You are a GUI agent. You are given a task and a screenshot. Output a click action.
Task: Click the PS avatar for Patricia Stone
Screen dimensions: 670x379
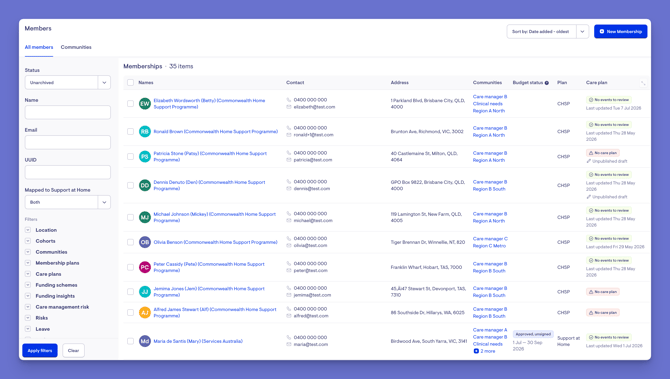(x=145, y=156)
